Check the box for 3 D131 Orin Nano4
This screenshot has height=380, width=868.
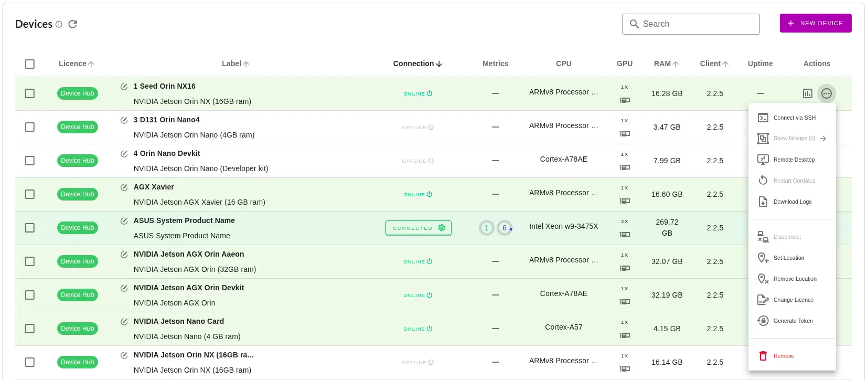click(30, 127)
